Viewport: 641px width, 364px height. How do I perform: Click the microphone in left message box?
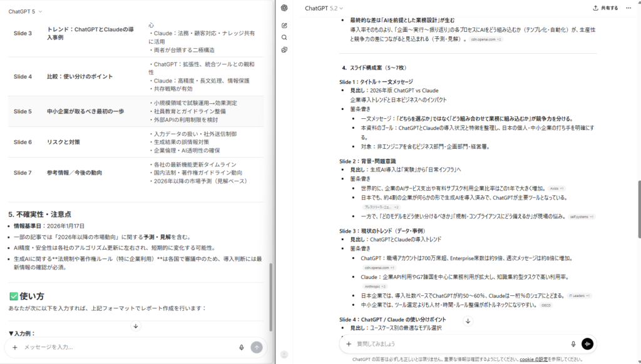241,347
